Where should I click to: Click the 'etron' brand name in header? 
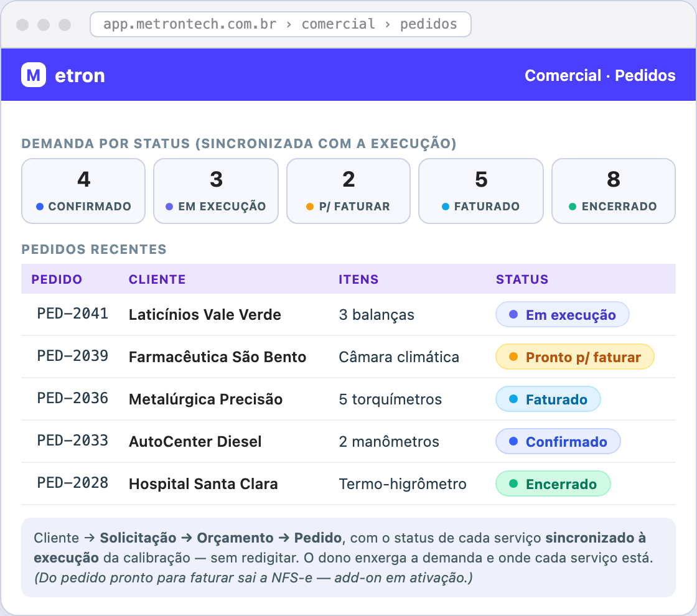pos(80,75)
